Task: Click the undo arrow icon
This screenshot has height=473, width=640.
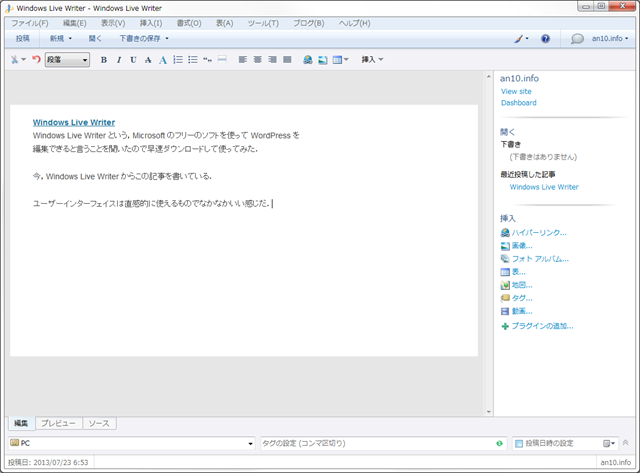Action: 36,60
